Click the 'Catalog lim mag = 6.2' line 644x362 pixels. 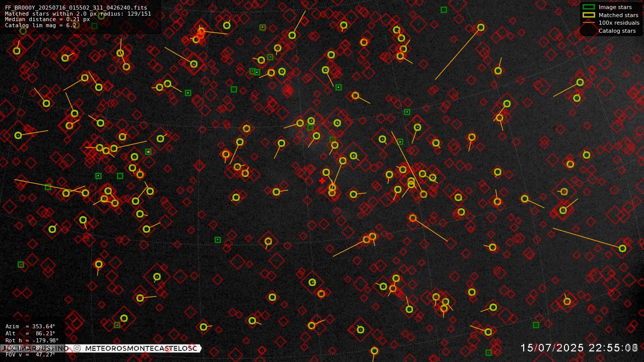click(41, 25)
